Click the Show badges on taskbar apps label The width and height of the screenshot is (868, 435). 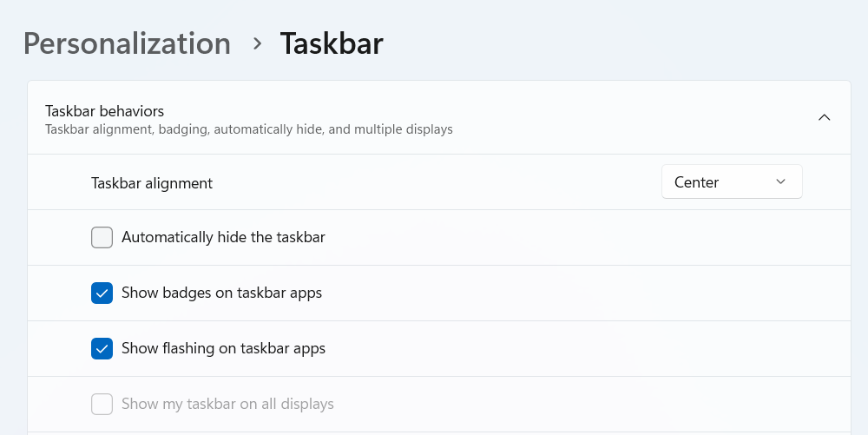pyautogui.click(x=221, y=293)
